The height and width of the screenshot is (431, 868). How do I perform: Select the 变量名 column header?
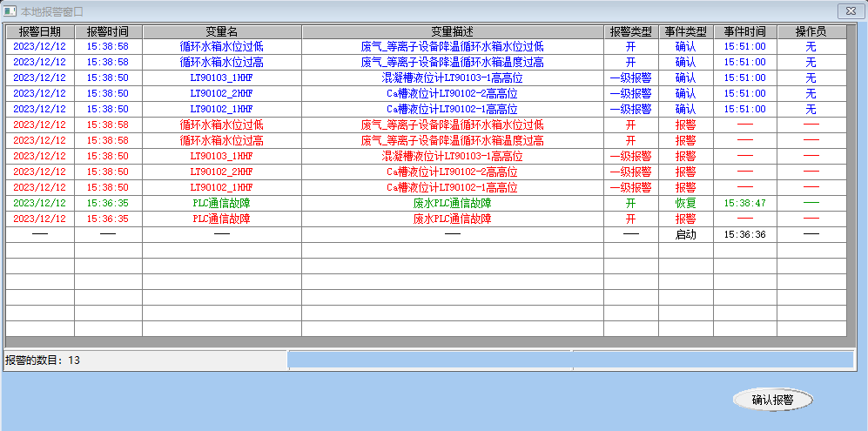pyautogui.click(x=221, y=31)
